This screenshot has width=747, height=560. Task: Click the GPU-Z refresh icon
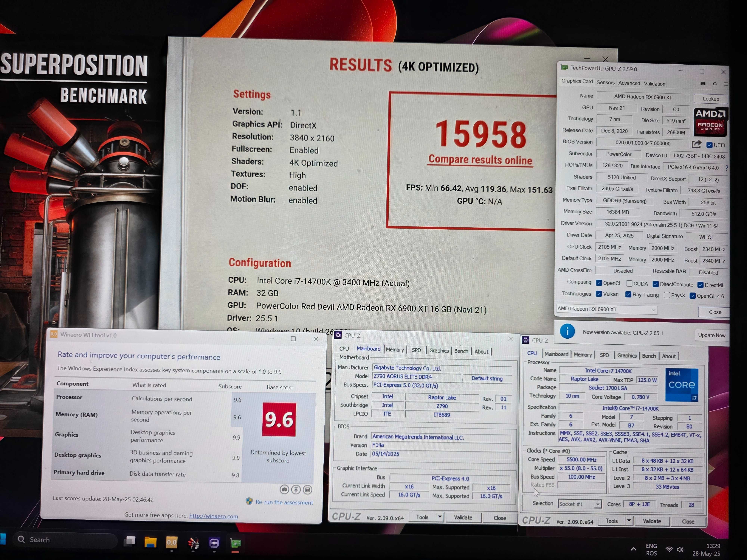pos(715,84)
